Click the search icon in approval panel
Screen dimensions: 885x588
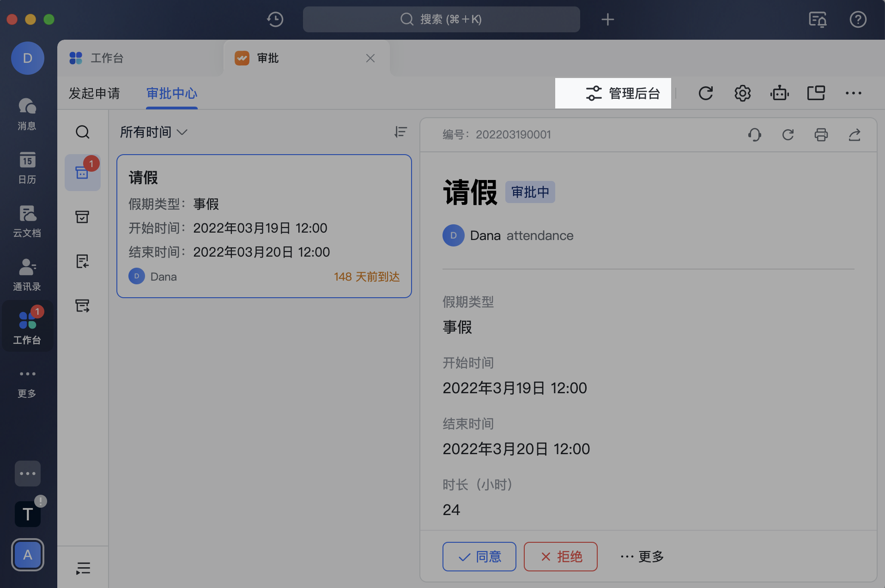[x=83, y=132]
